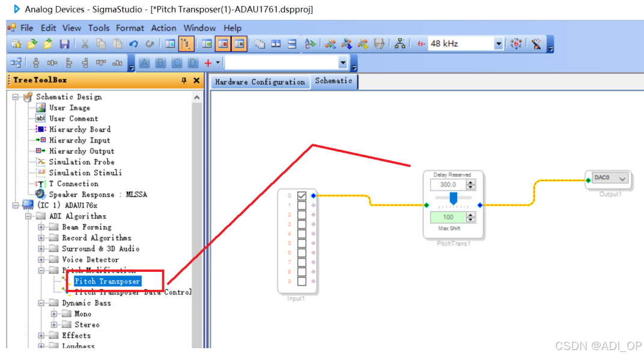Check Input1 channel 9 checkbox
This screenshot has width=644, height=356.
[x=302, y=281]
